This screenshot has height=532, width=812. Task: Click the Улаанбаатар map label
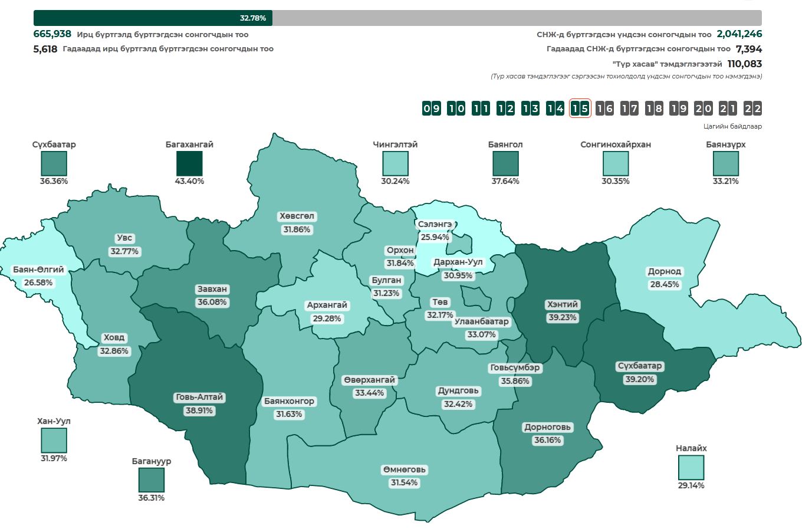(x=481, y=322)
